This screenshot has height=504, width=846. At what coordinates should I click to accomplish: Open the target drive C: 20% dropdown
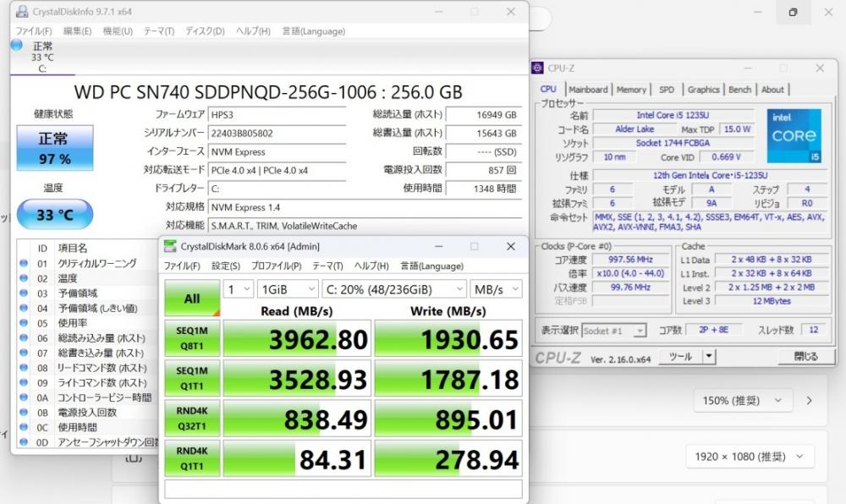click(x=393, y=289)
